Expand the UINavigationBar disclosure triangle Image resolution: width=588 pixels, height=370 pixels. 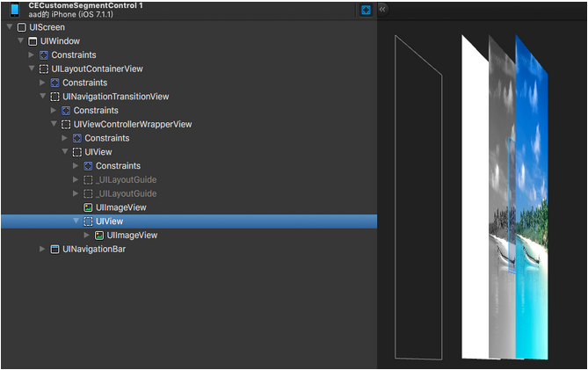point(42,249)
